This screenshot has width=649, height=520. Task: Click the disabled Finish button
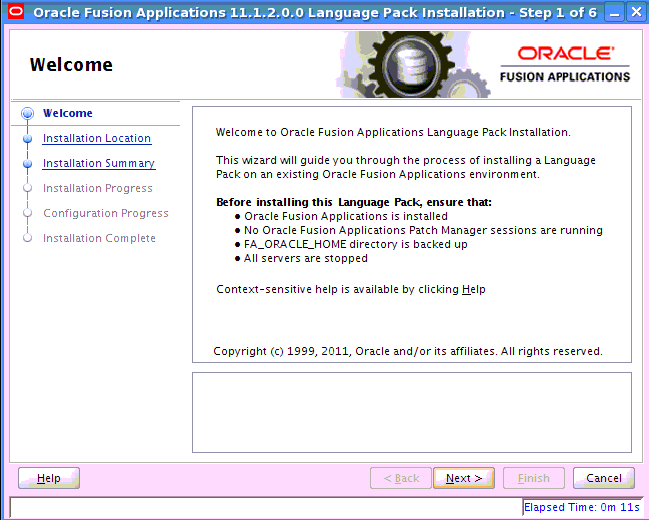pos(534,478)
